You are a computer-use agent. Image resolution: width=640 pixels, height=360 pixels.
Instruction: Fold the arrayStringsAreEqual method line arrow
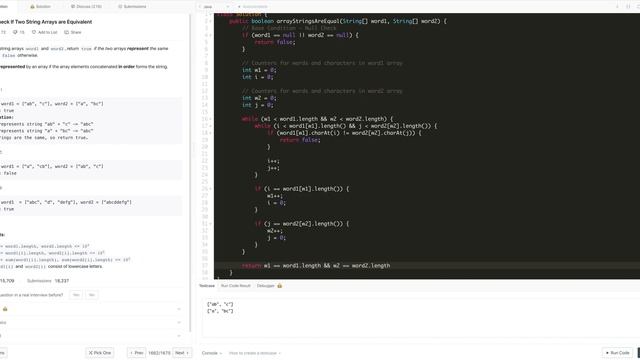click(x=211, y=21)
